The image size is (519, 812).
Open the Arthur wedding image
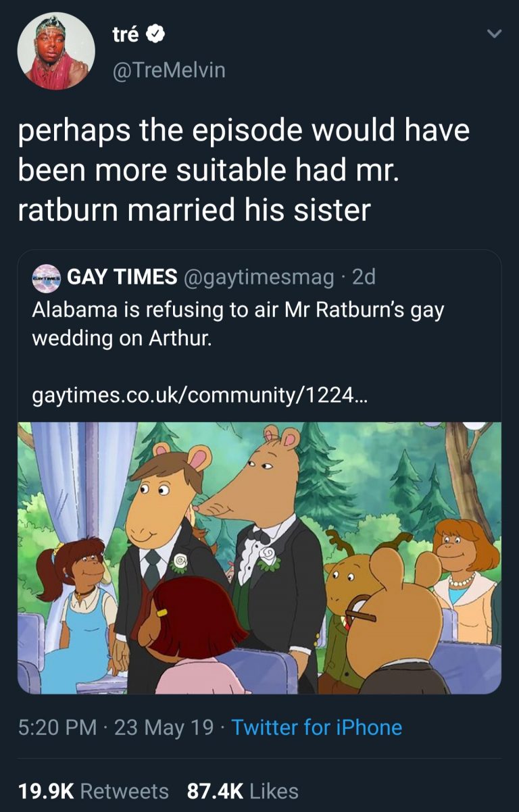click(x=259, y=557)
